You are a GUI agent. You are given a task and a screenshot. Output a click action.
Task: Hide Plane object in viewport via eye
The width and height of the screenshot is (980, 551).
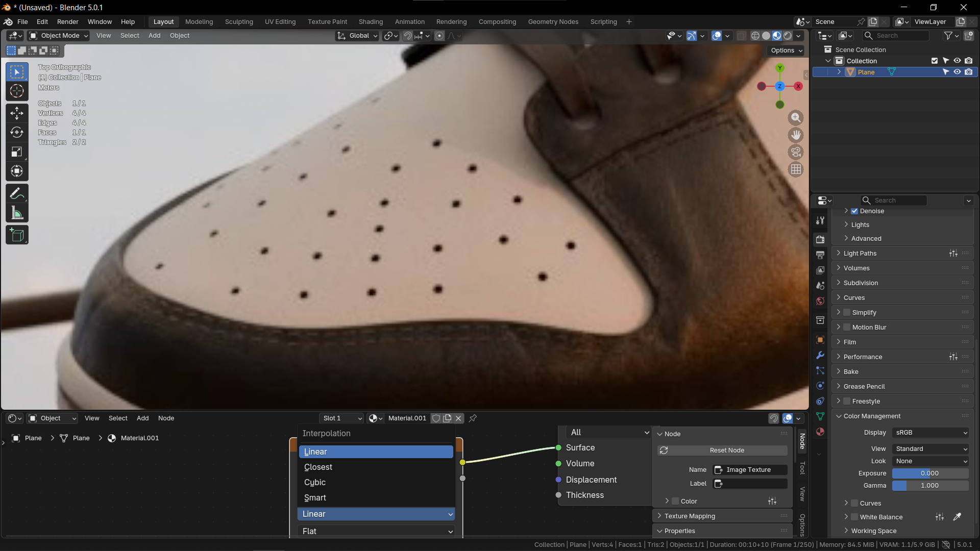pyautogui.click(x=958, y=72)
